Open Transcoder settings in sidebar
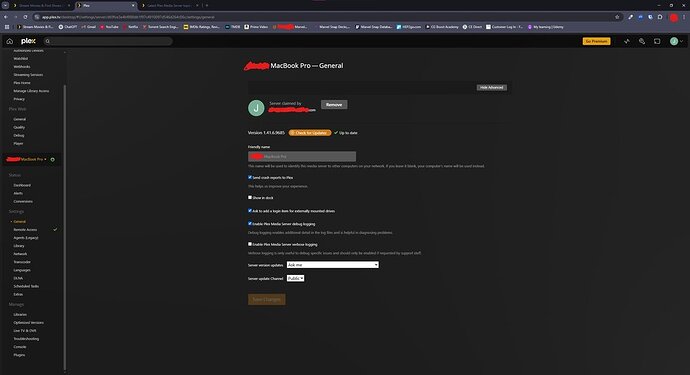The width and height of the screenshot is (690, 375). [22, 262]
